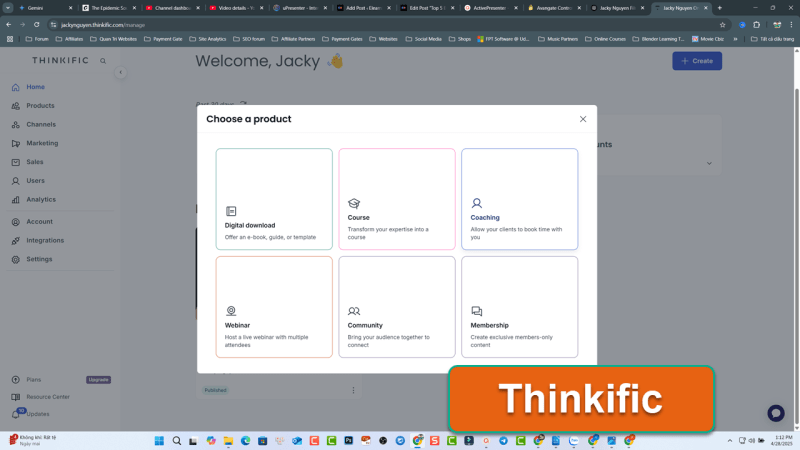Viewport: 800px width, 450px height.
Task: Open the Resource Center link
Action: pyautogui.click(x=48, y=397)
